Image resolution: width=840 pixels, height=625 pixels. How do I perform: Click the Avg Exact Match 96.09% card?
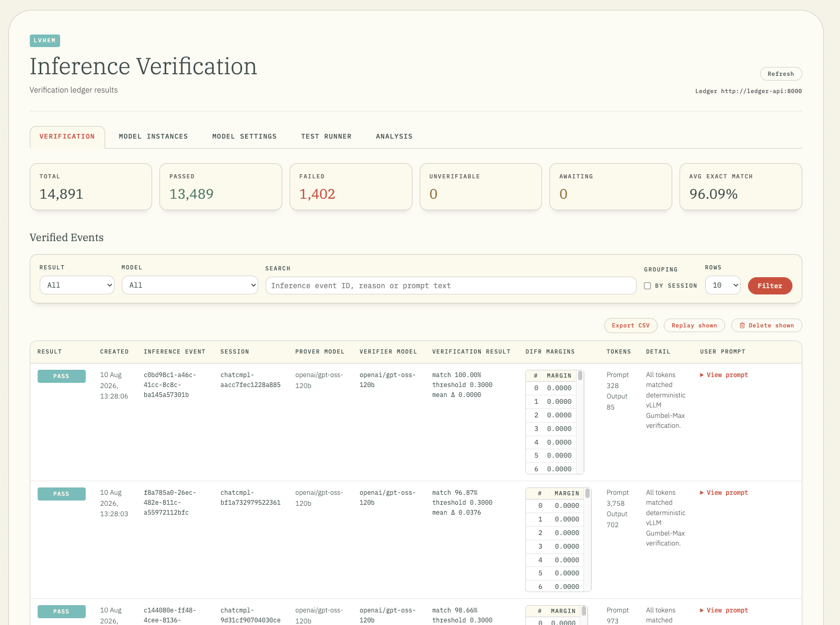tap(741, 187)
